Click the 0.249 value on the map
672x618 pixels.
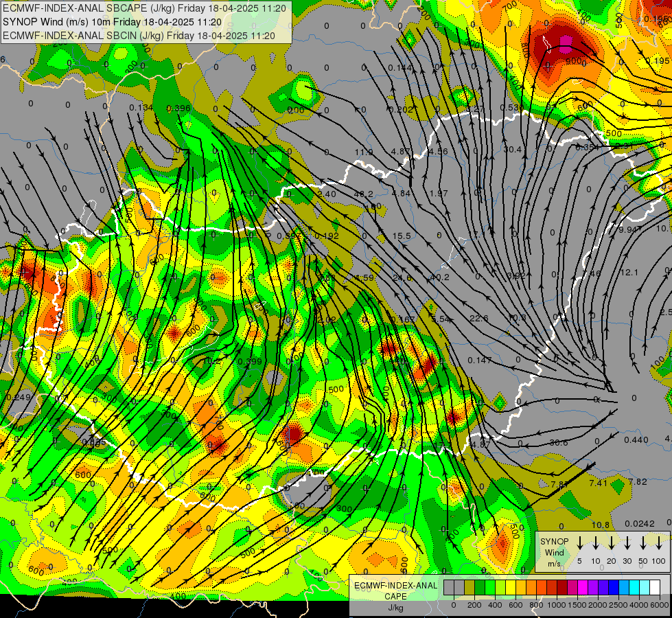pyautogui.click(x=19, y=397)
